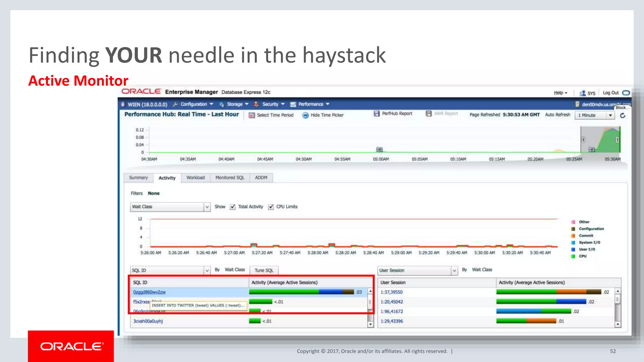
Task: Open user session 1:37,39550
Action: [391, 292]
